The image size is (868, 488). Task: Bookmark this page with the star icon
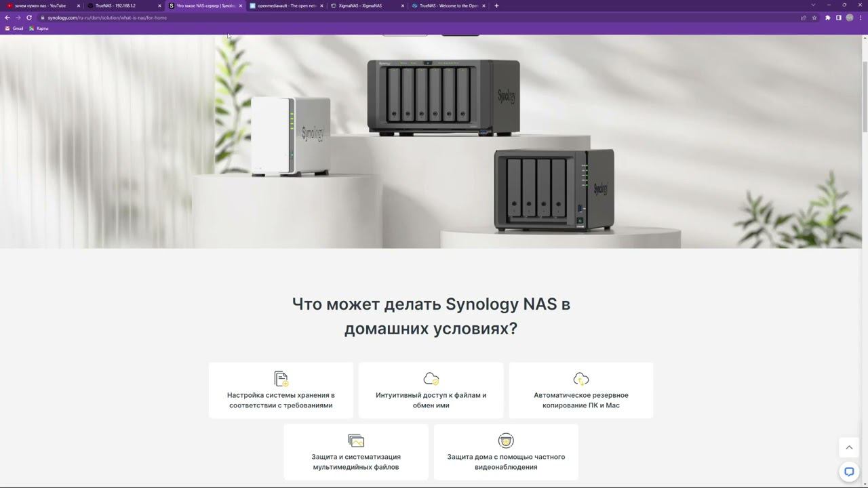[x=814, y=18]
